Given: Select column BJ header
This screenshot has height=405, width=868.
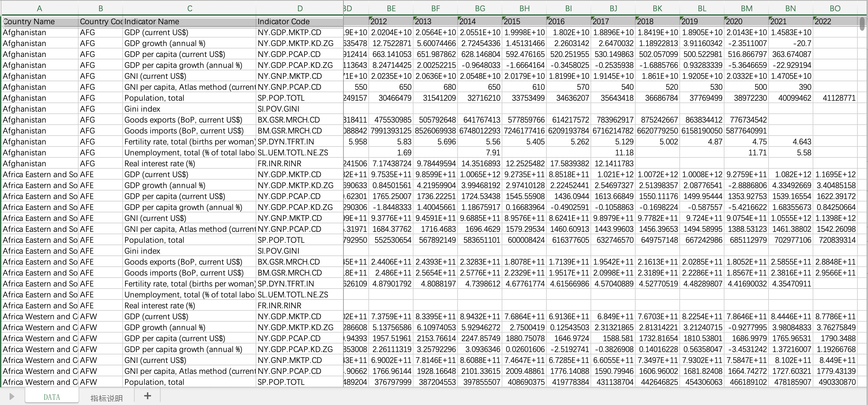Looking at the screenshot, I should [613, 9].
